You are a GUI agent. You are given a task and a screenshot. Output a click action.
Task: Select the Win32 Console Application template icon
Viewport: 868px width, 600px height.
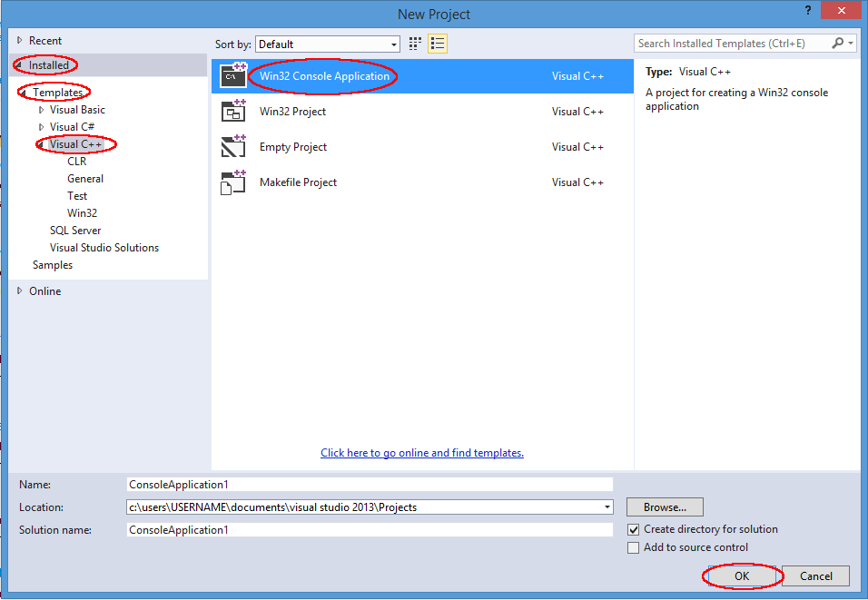(233, 75)
